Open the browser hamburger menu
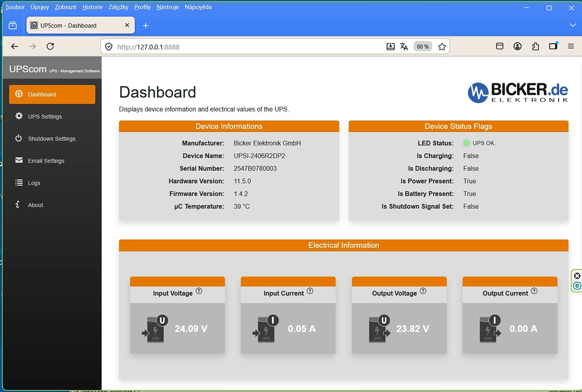Viewport: 582px width, 392px height. (x=571, y=46)
